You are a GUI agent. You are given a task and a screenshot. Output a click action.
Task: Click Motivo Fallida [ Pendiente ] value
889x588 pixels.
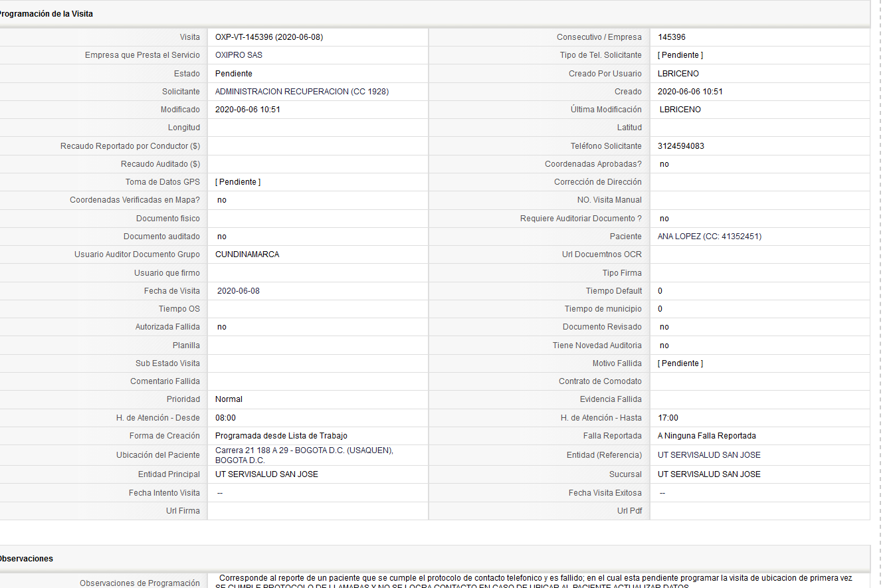point(680,363)
